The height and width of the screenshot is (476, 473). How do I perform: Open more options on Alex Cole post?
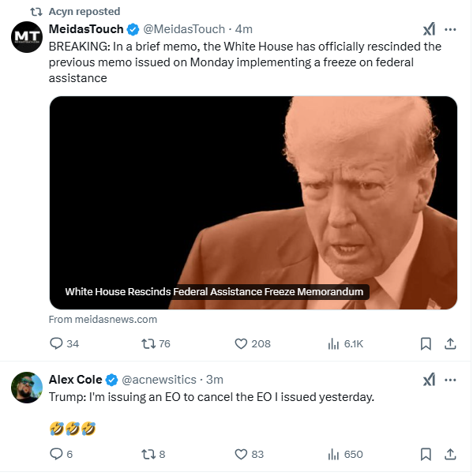point(450,380)
